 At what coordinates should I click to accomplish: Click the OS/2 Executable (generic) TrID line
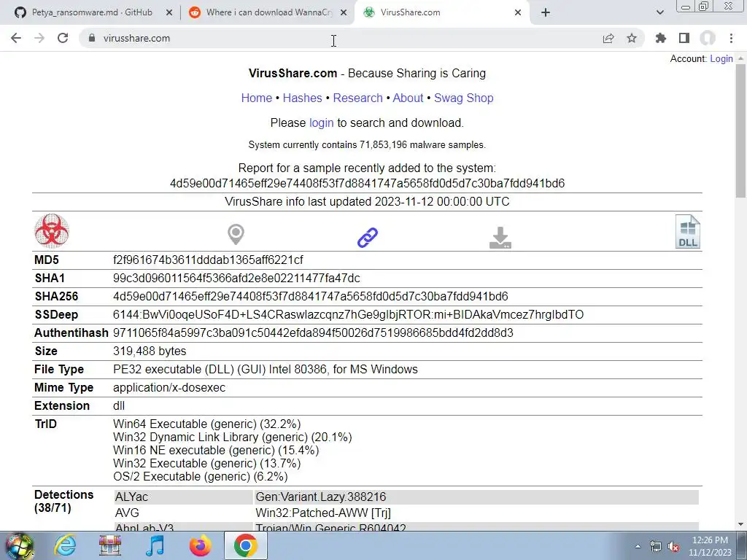pos(200,476)
